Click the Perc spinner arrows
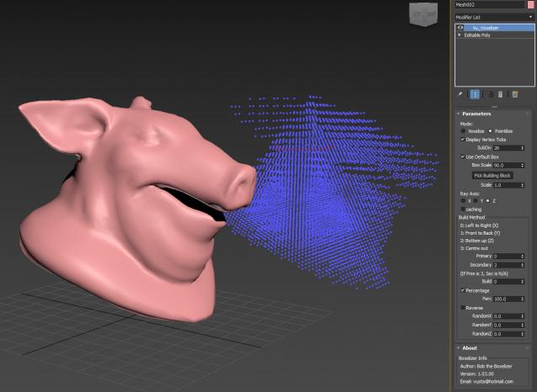Viewport: 537px width, 392px height. point(523,299)
